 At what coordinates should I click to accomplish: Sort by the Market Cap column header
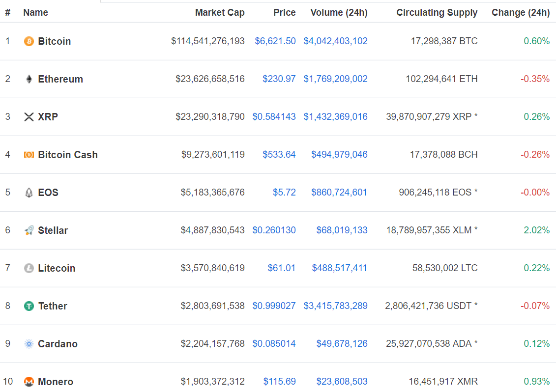click(220, 13)
